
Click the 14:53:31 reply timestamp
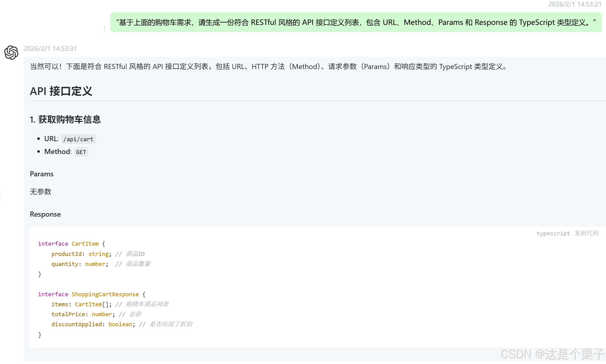coord(50,49)
